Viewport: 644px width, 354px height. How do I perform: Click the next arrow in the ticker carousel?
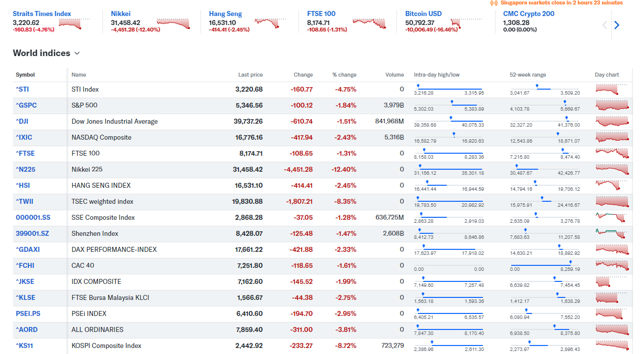(616, 25)
